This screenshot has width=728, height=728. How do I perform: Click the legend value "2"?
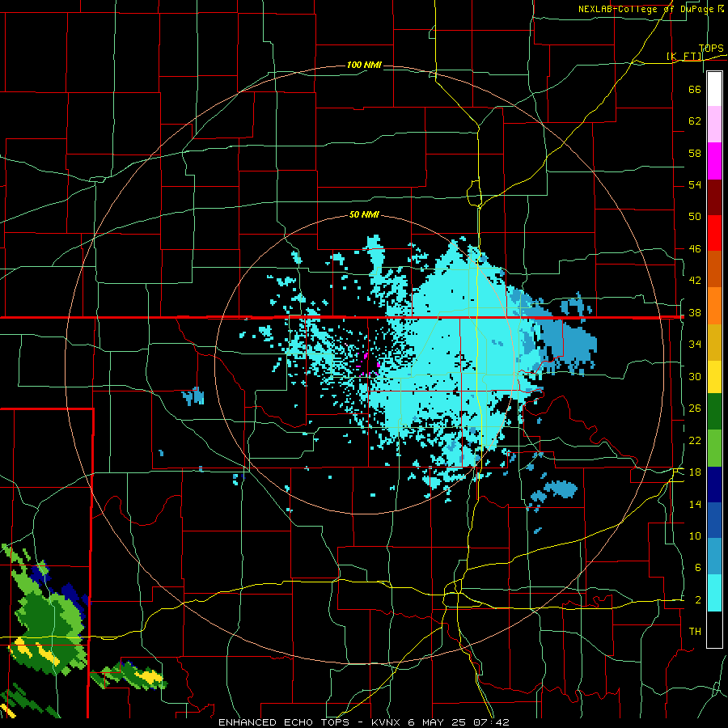(x=698, y=600)
